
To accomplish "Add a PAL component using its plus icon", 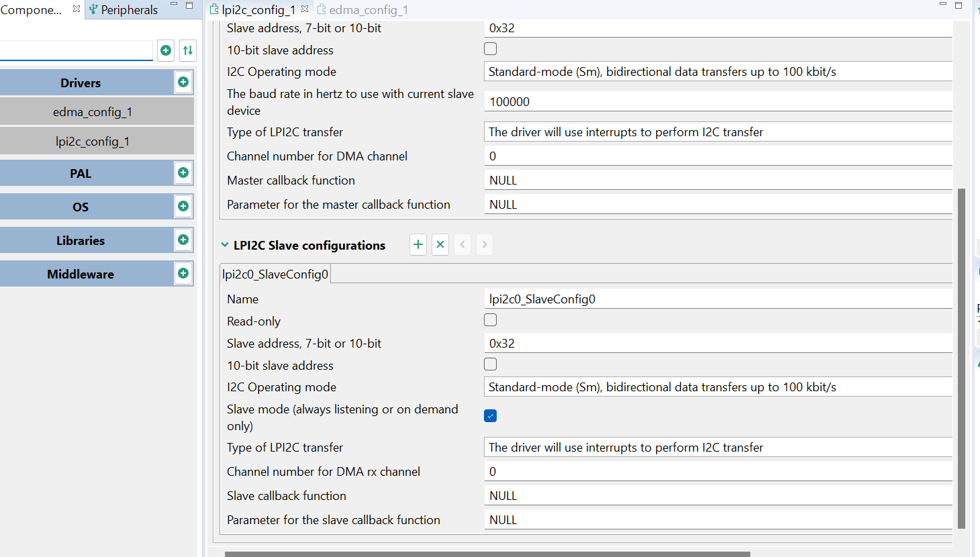I will (x=183, y=172).
